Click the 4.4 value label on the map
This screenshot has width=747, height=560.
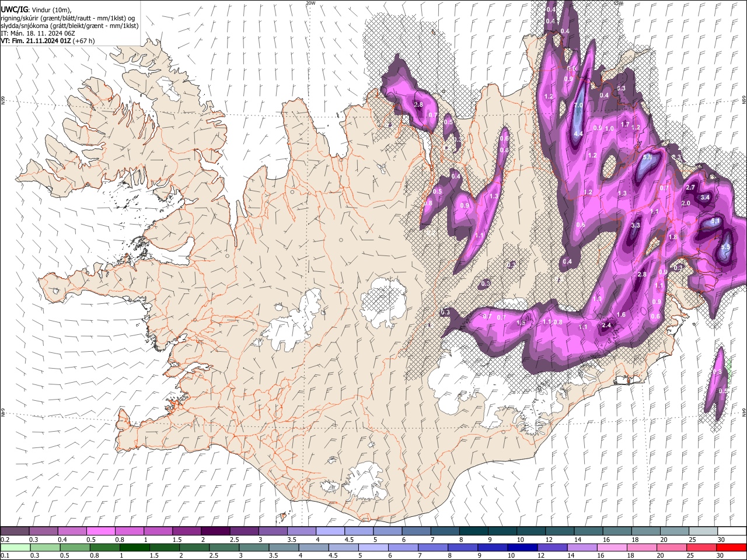point(578,134)
